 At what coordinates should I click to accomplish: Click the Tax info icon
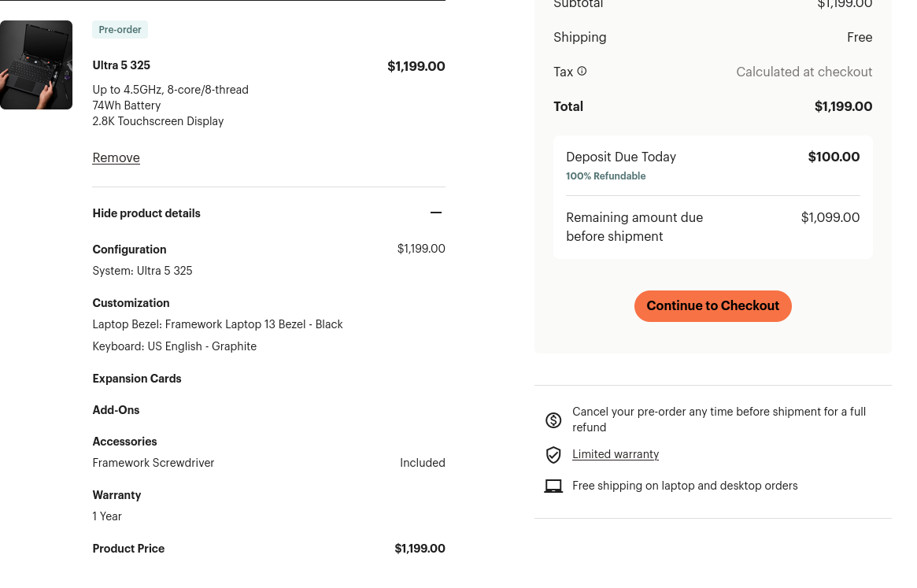click(582, 71)
